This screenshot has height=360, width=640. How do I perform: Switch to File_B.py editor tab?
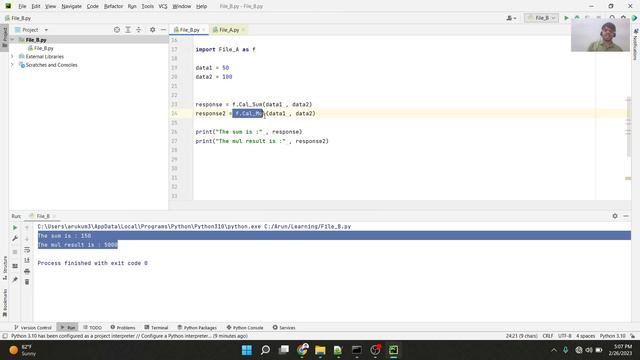click(x=189, y=30)
